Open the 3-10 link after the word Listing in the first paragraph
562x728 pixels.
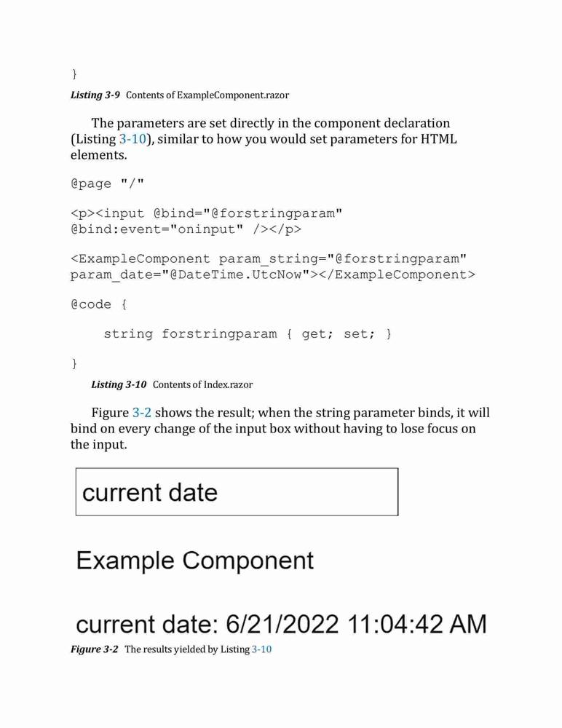coord(132,139)
